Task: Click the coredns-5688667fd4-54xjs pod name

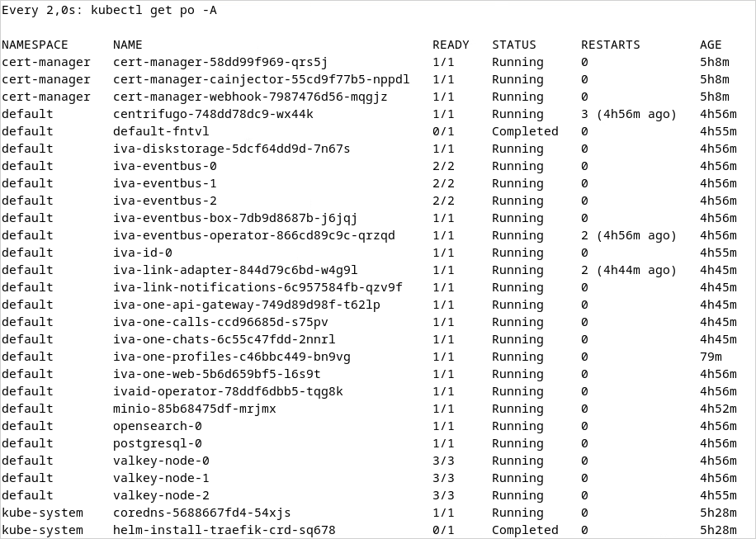Action: 201,513
